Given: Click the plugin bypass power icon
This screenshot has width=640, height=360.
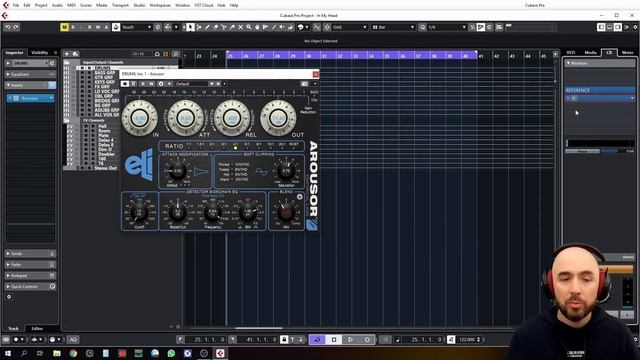Looking at the screenshot, I should (x=125, y=84).
